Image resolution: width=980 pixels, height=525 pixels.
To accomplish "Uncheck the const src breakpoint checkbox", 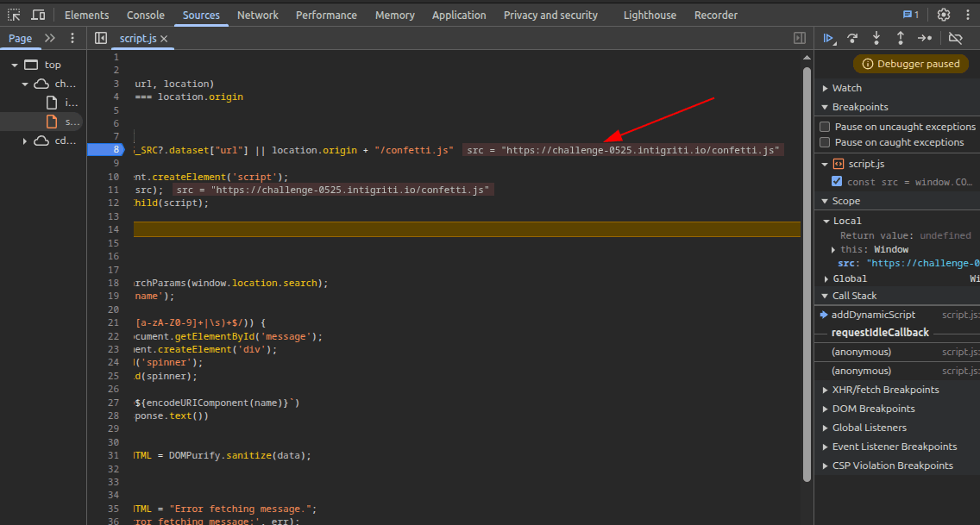I will (x=837, y=182).
